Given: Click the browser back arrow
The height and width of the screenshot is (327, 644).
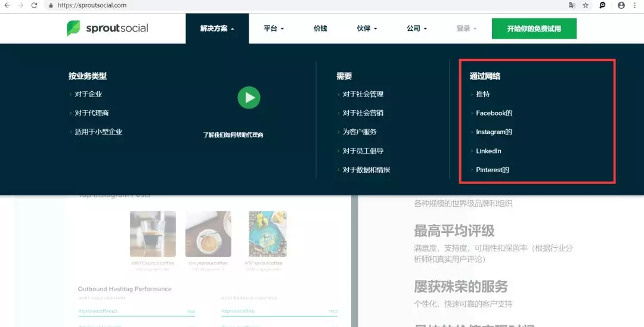Looking at the screenshot, I should (x=7, y=5).
